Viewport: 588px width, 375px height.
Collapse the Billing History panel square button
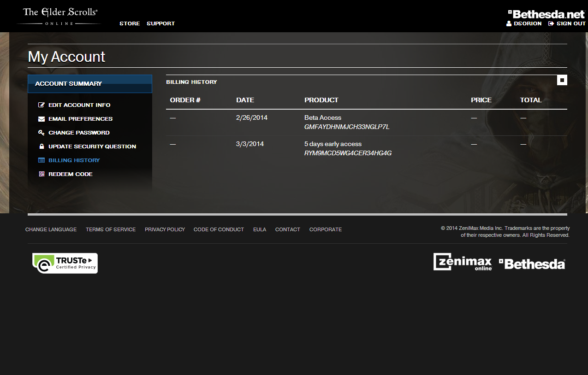click(562, 80)
